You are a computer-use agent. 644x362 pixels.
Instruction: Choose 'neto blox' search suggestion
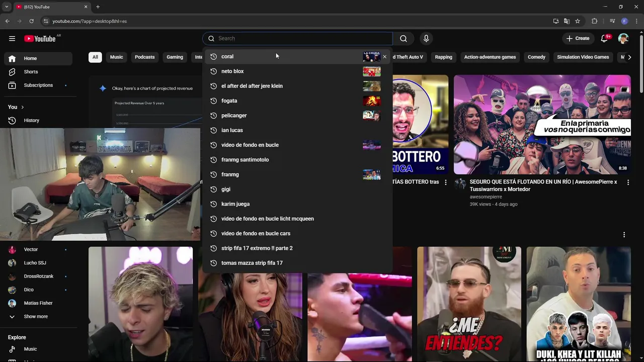pyautogui.click(x=297, y=71)
